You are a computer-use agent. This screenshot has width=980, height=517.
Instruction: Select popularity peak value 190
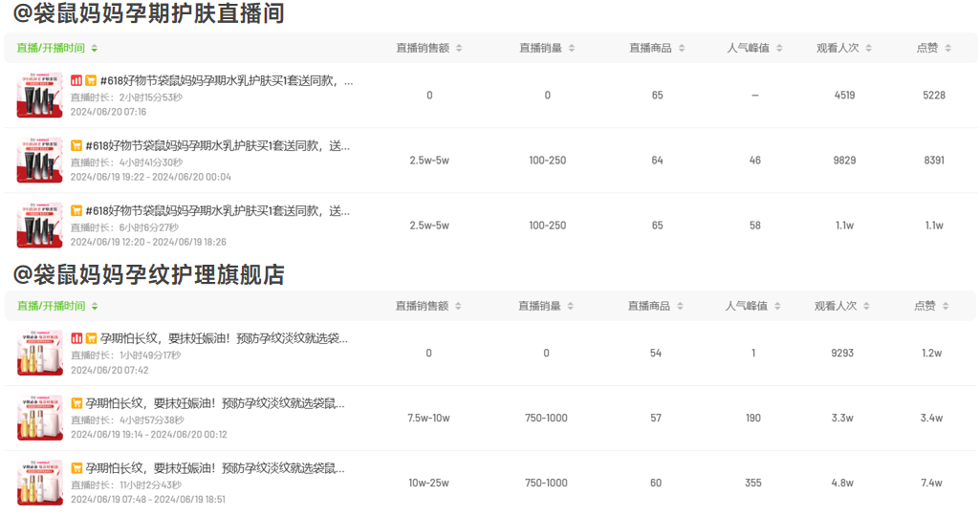coord(753,419)
